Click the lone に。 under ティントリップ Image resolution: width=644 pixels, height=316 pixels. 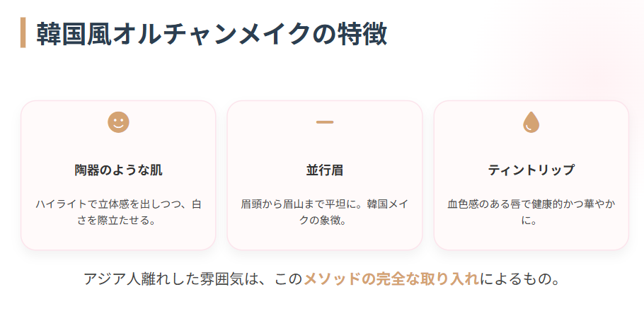point(531,220)
